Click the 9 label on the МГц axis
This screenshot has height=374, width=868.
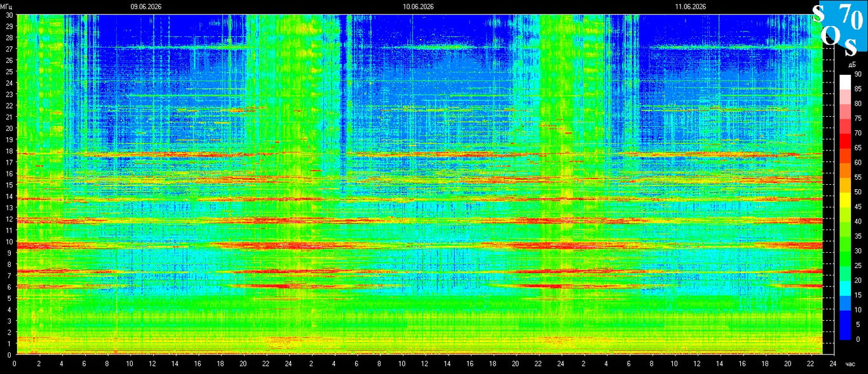click(10, 253)
